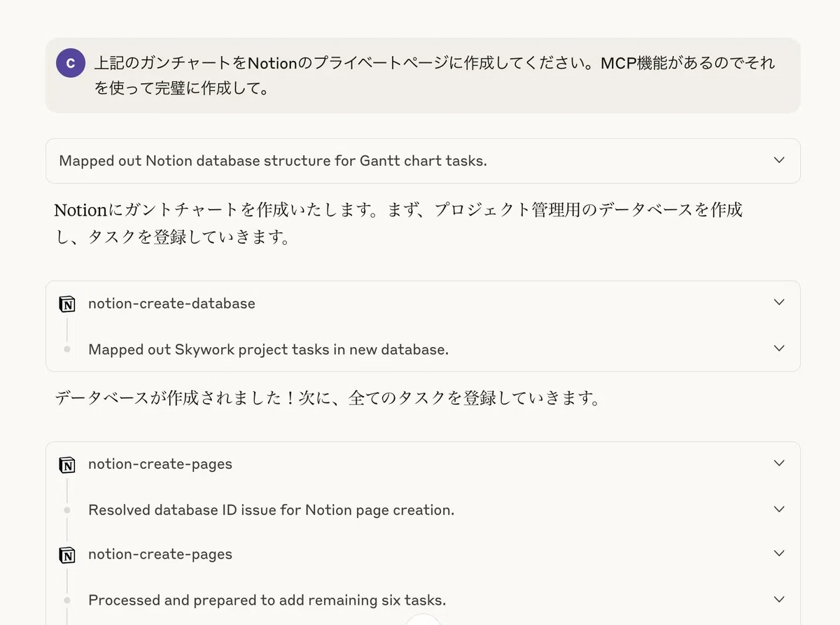The height and width of the screenshot is (625, 840).
Task: Click "Mapped out Notion database structure for Gantt chart tasks" text
Action: 273,161
